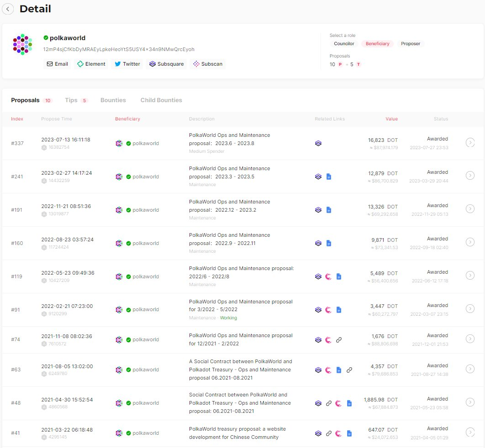Click chain link icon for proposal #63
Screen dimensions: 485x448
(x=349, y=370)
